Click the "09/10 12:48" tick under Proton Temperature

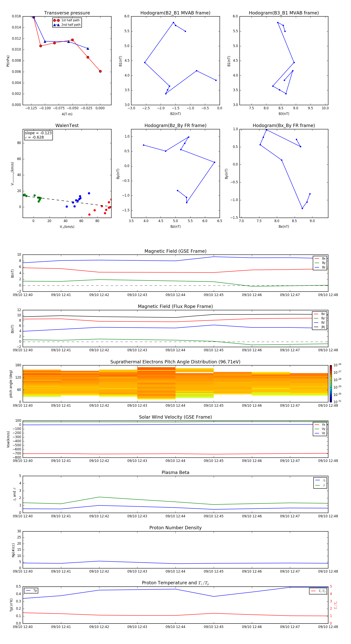pyautogui.click(x=328, y=627)
